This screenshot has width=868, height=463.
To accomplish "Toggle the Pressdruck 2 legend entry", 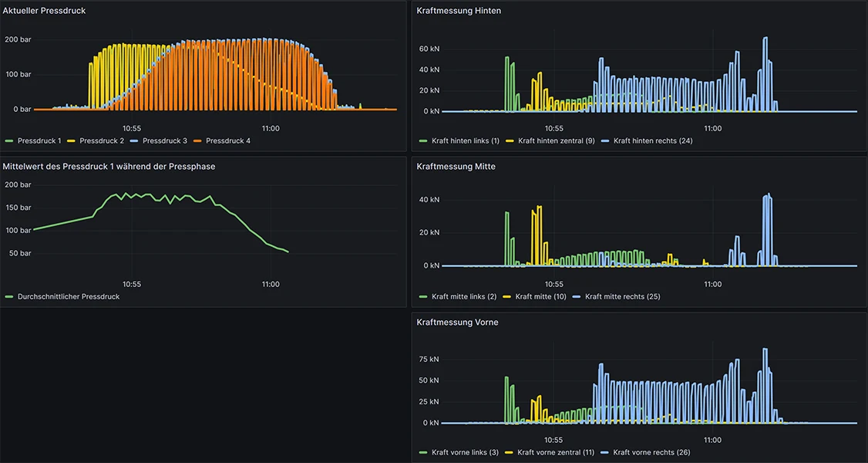I will pos(101,141).
